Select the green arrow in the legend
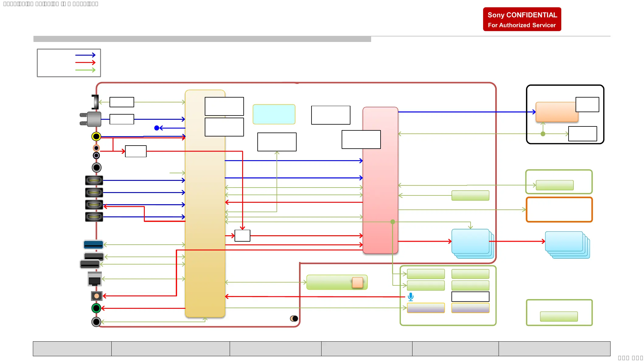644x362 pixels. coord(85,70)
